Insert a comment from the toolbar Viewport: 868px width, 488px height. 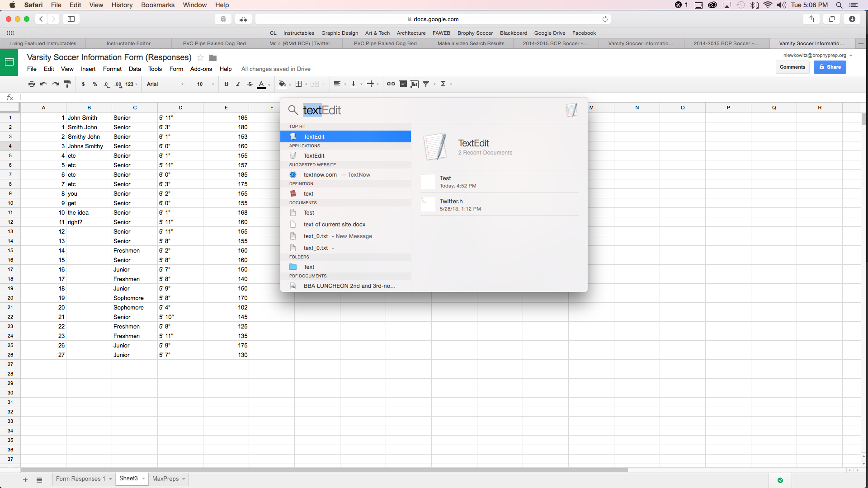pyautogui.click(x=403, y=84)
